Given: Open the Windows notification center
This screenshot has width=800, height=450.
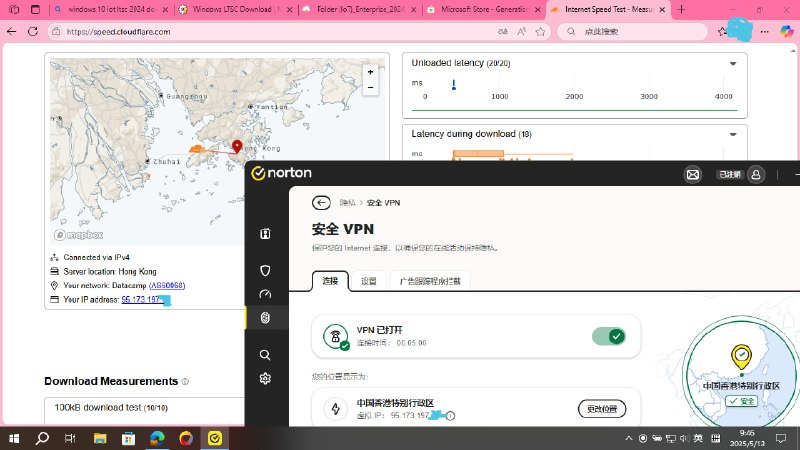Looking at the screenshot, I should pos(781,438).
